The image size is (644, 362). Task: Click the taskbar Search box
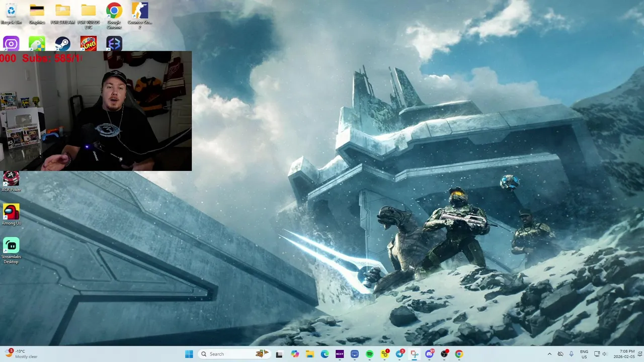tap(235, 354)
